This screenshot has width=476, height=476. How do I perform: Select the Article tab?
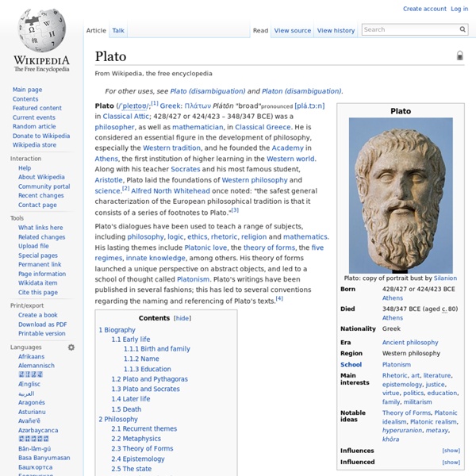(96, 30)
